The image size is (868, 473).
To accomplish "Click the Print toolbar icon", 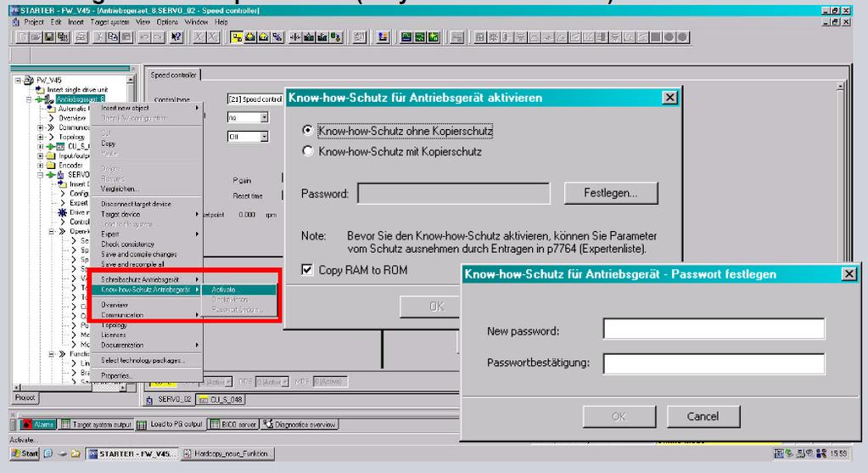I will [81, 37].
